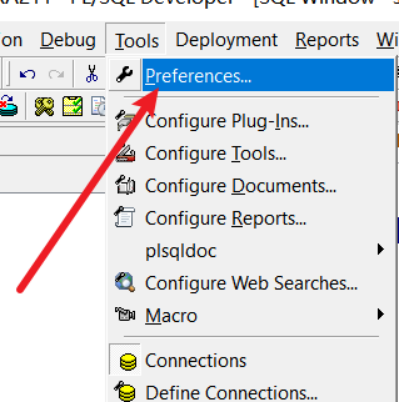399x402 pixels.
Task: Click the checklist icon with green checkmarks
Action: pyautogui.click(x=73, y=106)
